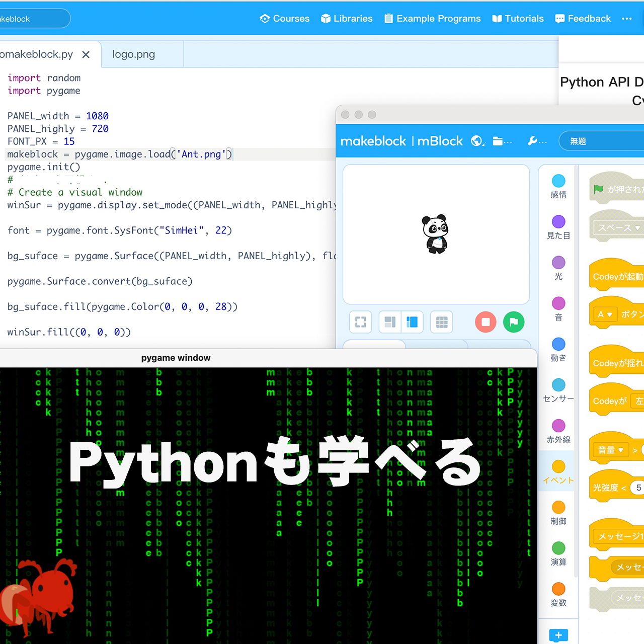The height and width of the screenshot is (644, 644).
Task: Open the grid view of the stage
Action: point(442,322)
